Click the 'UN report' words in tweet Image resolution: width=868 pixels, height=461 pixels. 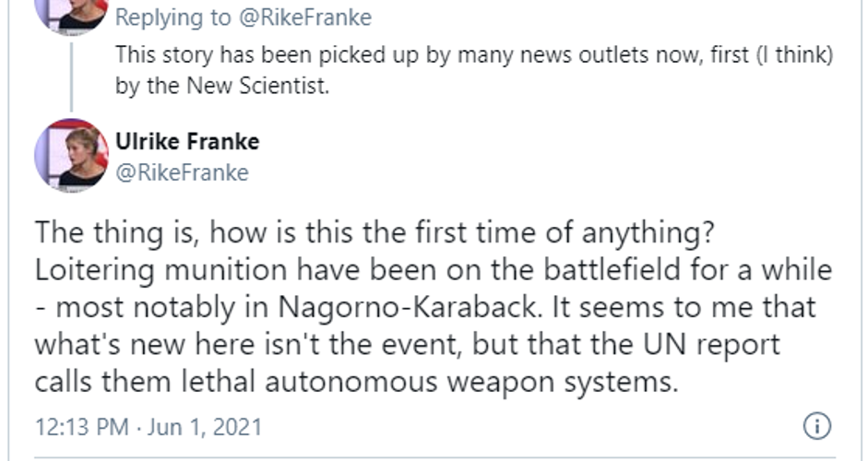711,344
